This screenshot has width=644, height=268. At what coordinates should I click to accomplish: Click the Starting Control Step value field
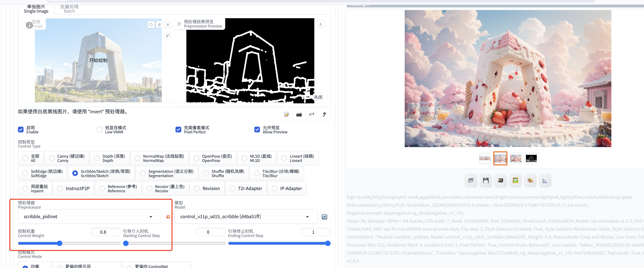[211, 232]
